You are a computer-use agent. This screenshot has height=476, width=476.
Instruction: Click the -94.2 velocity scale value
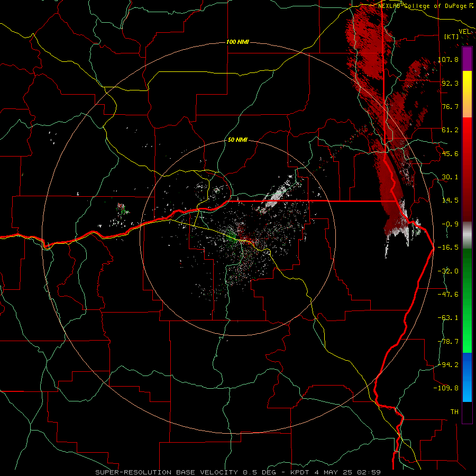coord(448,364)
